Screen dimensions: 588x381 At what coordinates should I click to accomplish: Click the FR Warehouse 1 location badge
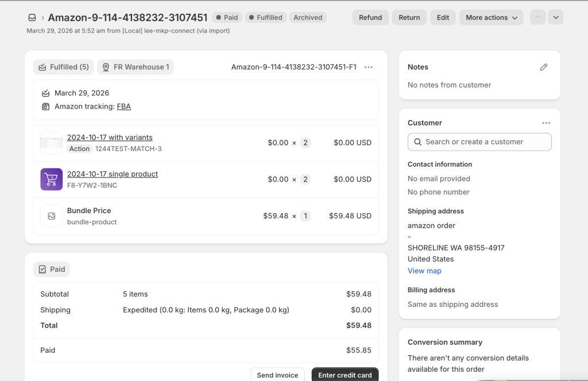136,67
